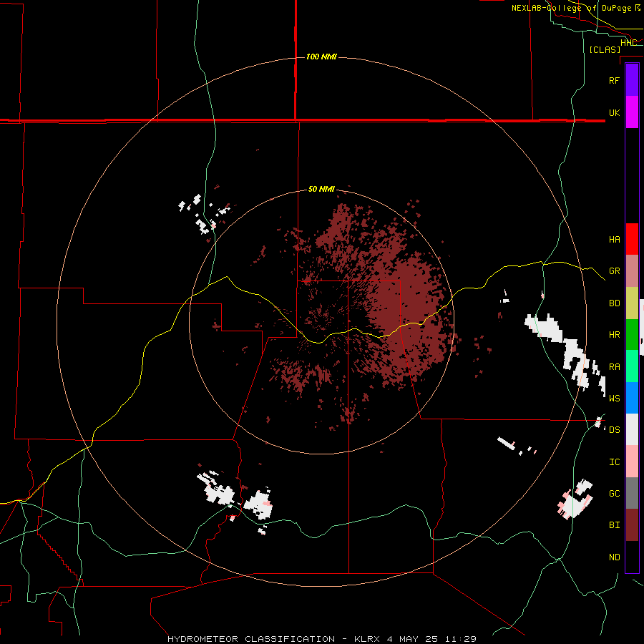Screen dimensions: 644x644
Task: Click the WS legend label
Action: (614, 398)
